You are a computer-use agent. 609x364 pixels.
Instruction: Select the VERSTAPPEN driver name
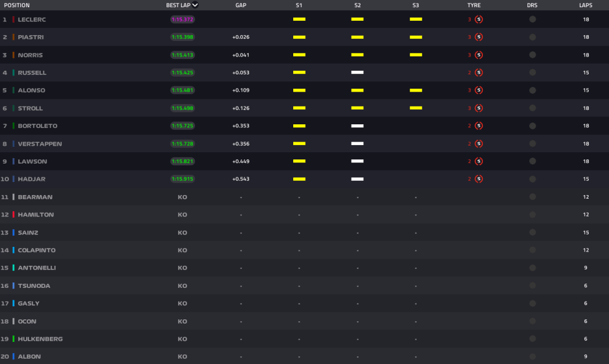pos(40,144)
